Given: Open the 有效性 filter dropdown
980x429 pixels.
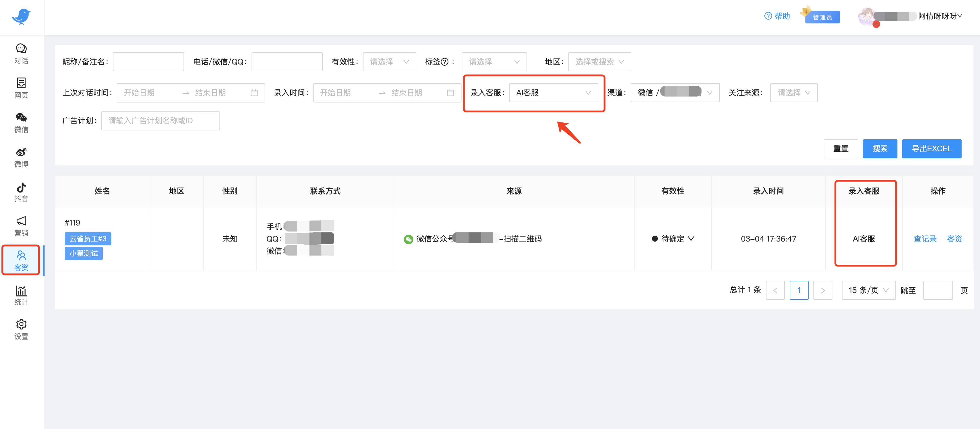Looking at the screenshot, I should (389, 62).
